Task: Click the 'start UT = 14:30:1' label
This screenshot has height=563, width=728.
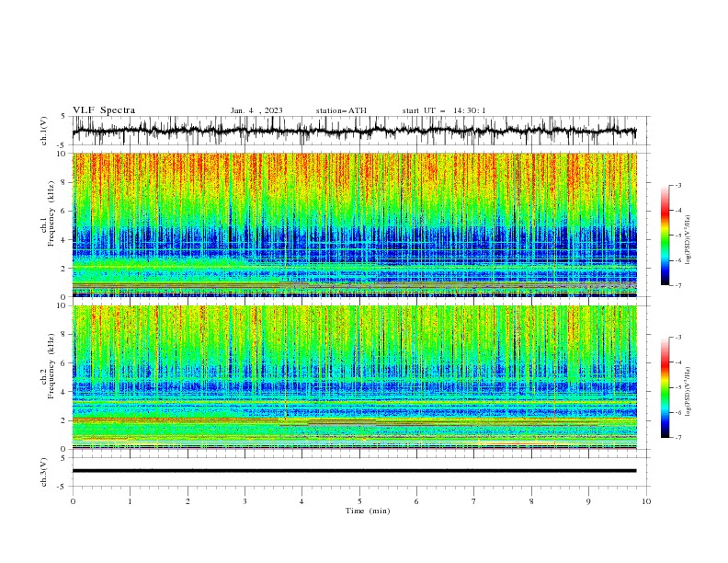Action: (x=444, y=110)
